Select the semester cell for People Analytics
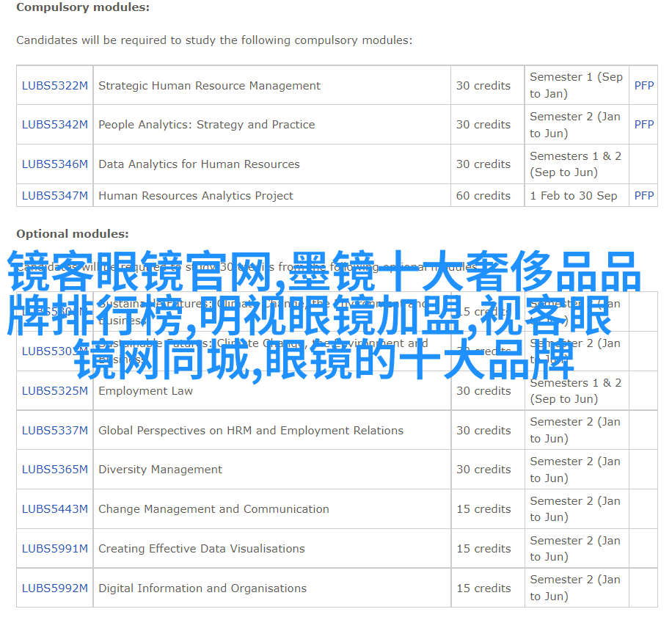This screenshot has width=672, height=620. [x=575, y=124]
